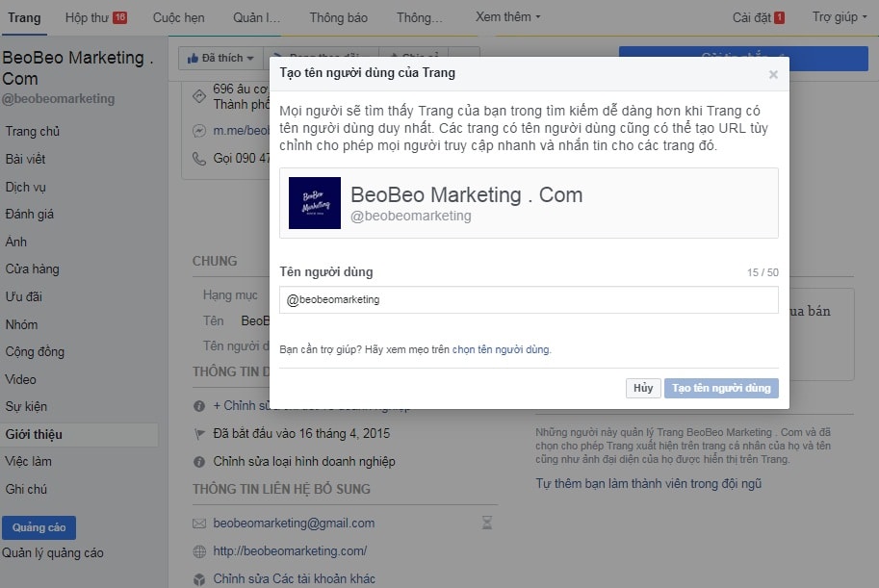Click the phone icon in the contact info
879x588 pixels.
(199, 159)
